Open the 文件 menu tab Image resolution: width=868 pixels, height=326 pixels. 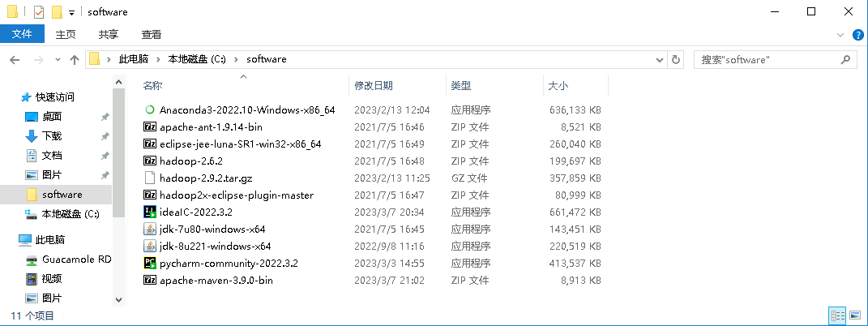tap(22, 34)
